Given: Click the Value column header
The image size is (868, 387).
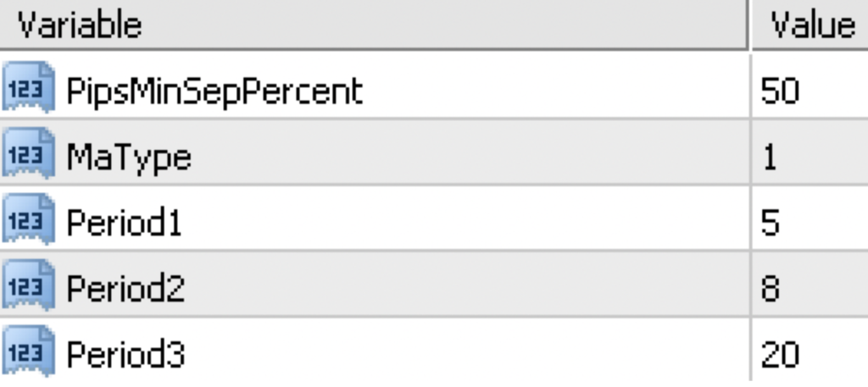Looking at the screenshot, I should pyautogui.click(x=811, y=25).
